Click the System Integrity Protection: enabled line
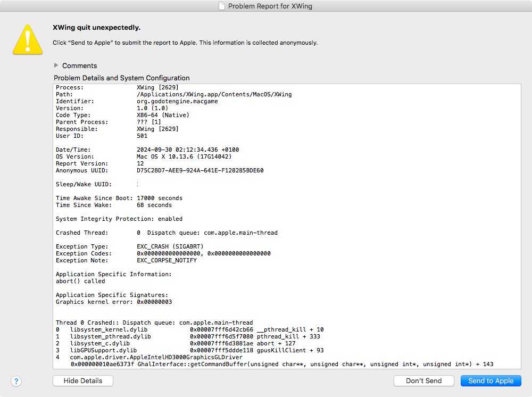The width and height of the screenshot is (532, 397). [119, 219]
